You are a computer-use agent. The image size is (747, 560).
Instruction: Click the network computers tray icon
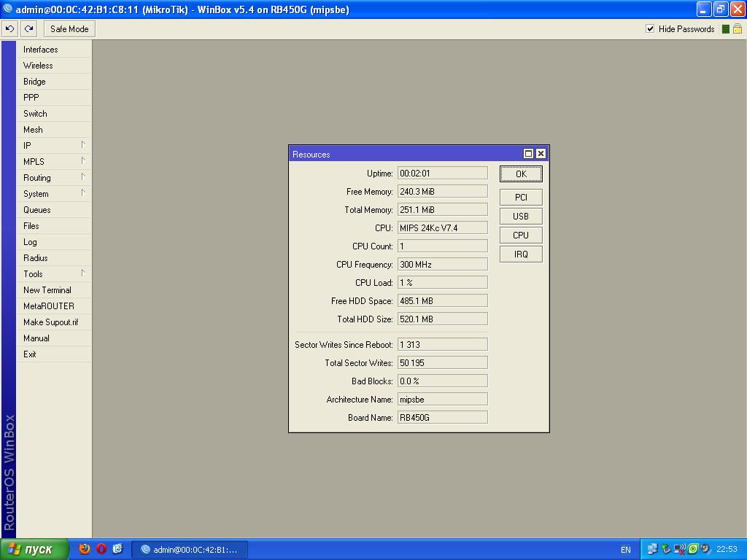pyautogui.click(x=652, y=549)
